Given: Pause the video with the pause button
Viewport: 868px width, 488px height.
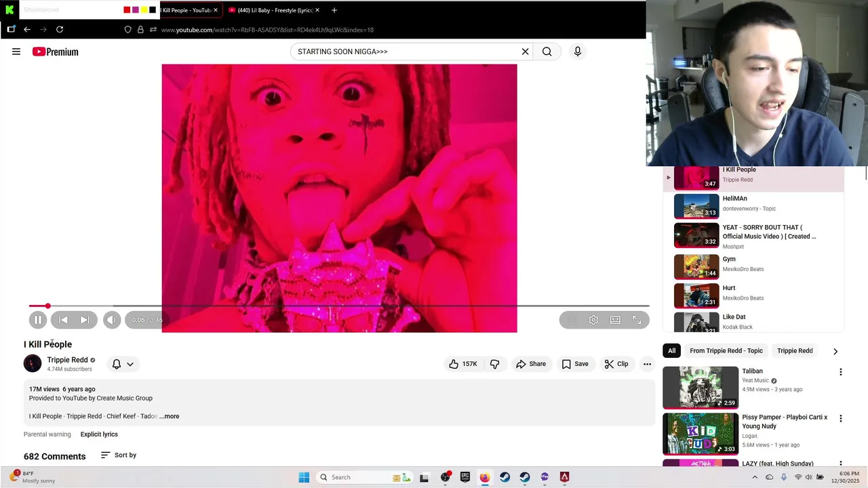Looking at the screenshot, I should (38, 320).
